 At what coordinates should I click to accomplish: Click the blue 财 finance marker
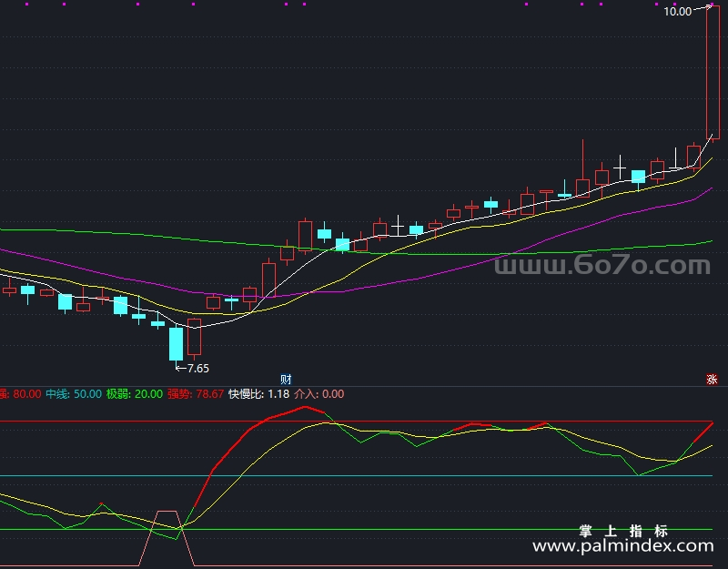[286, 379]
